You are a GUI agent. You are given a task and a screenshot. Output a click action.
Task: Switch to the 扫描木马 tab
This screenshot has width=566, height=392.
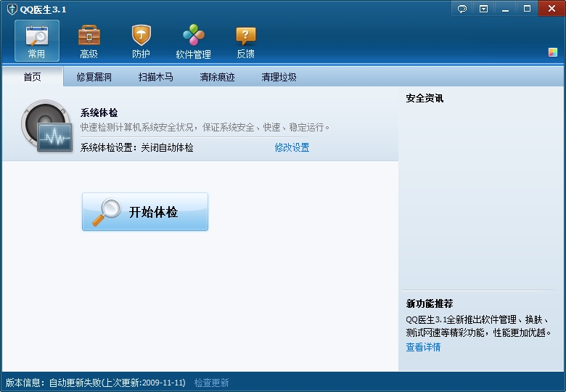point(155,77)
